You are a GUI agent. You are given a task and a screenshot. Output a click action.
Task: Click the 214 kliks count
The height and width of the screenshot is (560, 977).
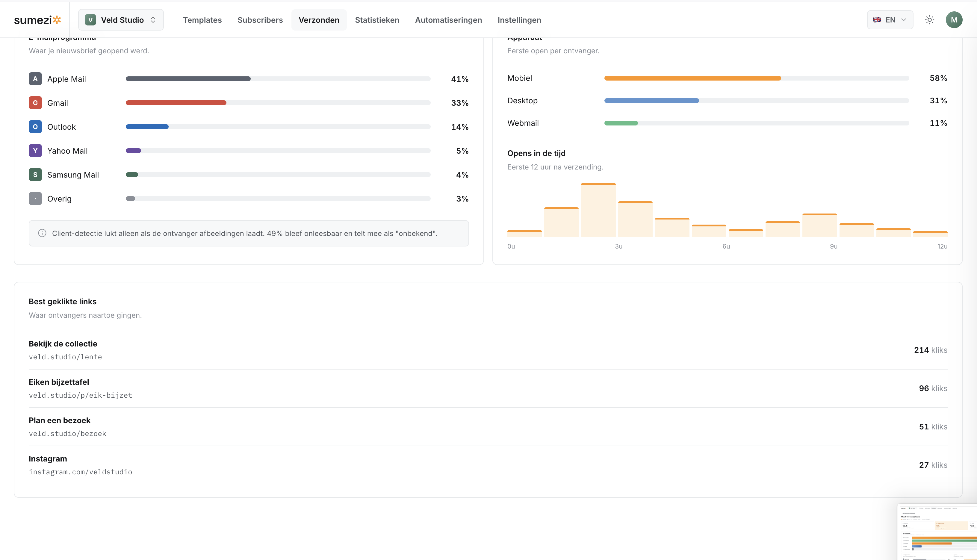coord(931,350)
